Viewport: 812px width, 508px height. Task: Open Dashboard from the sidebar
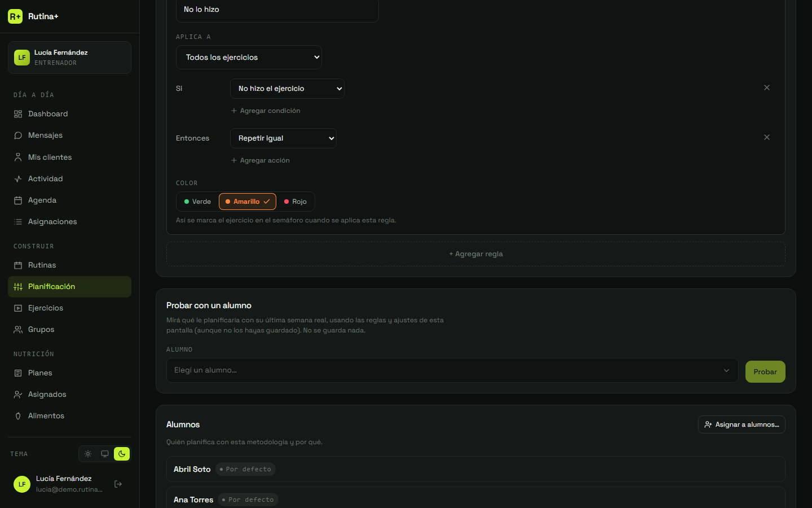(69, 114)
